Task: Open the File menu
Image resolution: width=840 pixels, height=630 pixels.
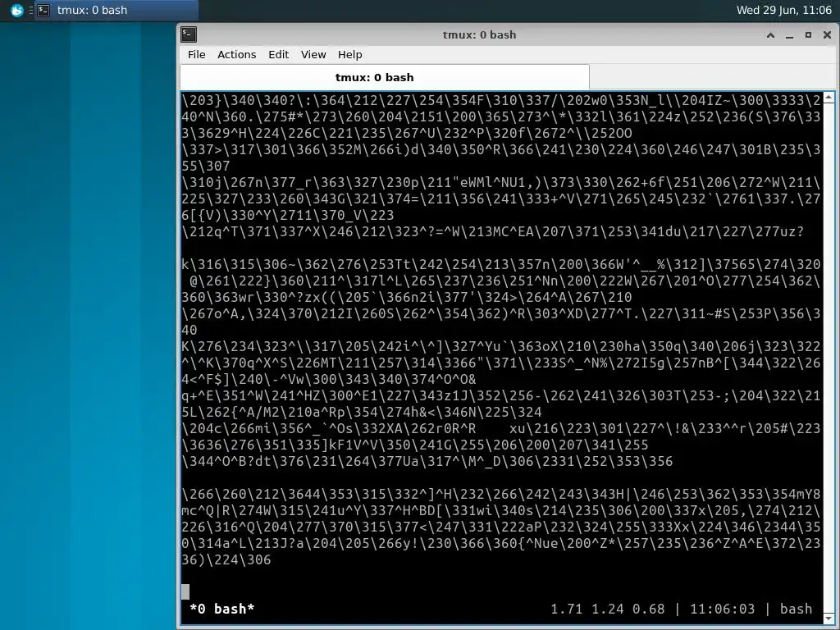Action: (196, 55)
